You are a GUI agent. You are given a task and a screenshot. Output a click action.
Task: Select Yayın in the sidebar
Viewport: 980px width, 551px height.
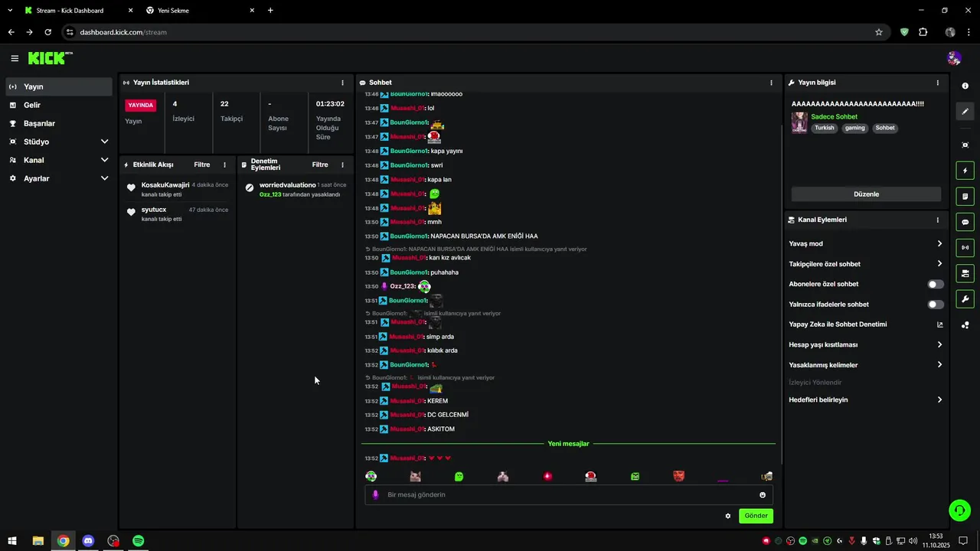59,86
